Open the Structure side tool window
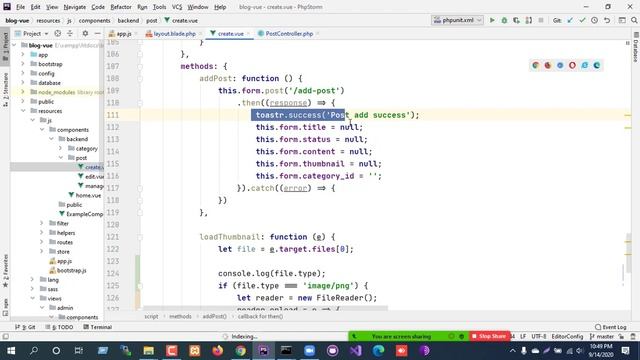This screenshot has width=640, height=360. (x=5, y=90)
